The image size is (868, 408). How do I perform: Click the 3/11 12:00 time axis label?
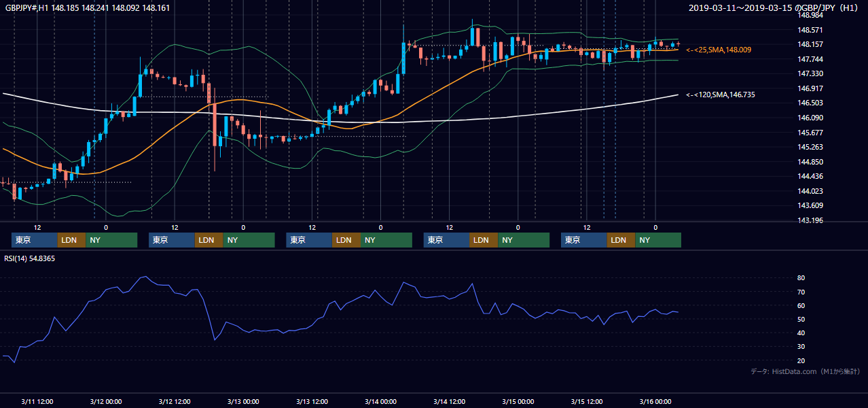point(37,401)
